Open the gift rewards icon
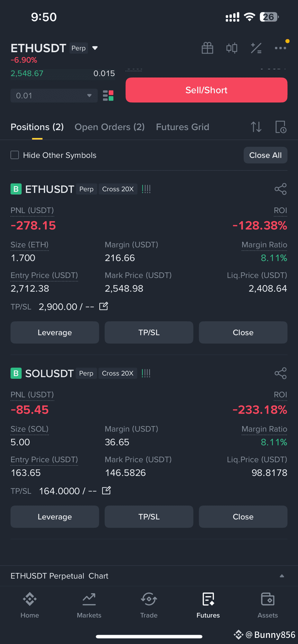 207,48
